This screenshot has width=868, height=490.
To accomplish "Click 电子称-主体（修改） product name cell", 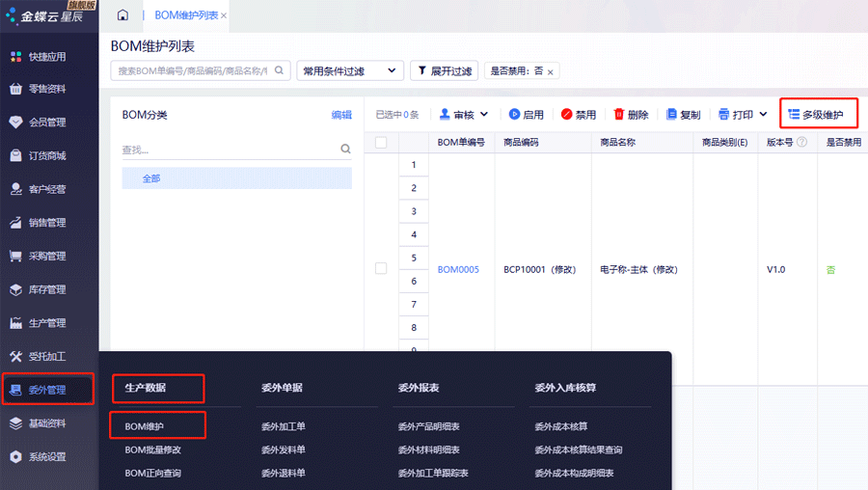I will click(x=638, y=270).
